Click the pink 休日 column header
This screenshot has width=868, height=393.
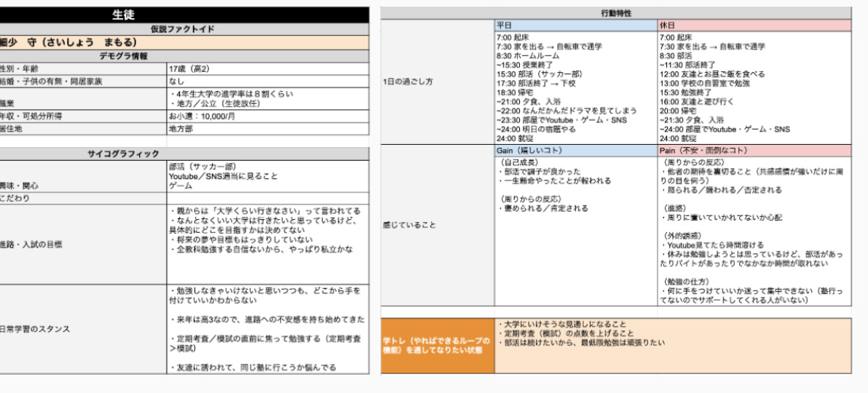point(754,25)
